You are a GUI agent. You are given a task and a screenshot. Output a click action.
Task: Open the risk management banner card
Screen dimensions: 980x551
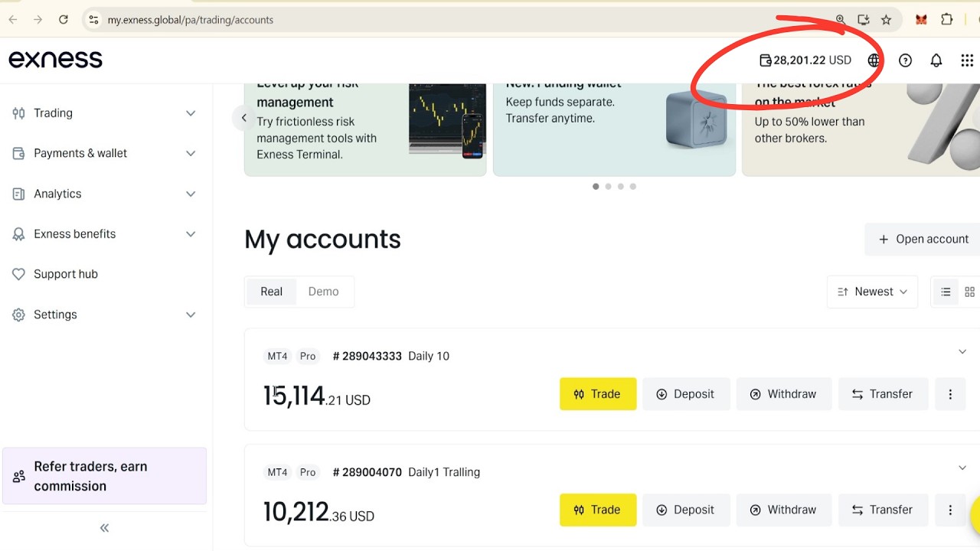click(x=365, y=129)
